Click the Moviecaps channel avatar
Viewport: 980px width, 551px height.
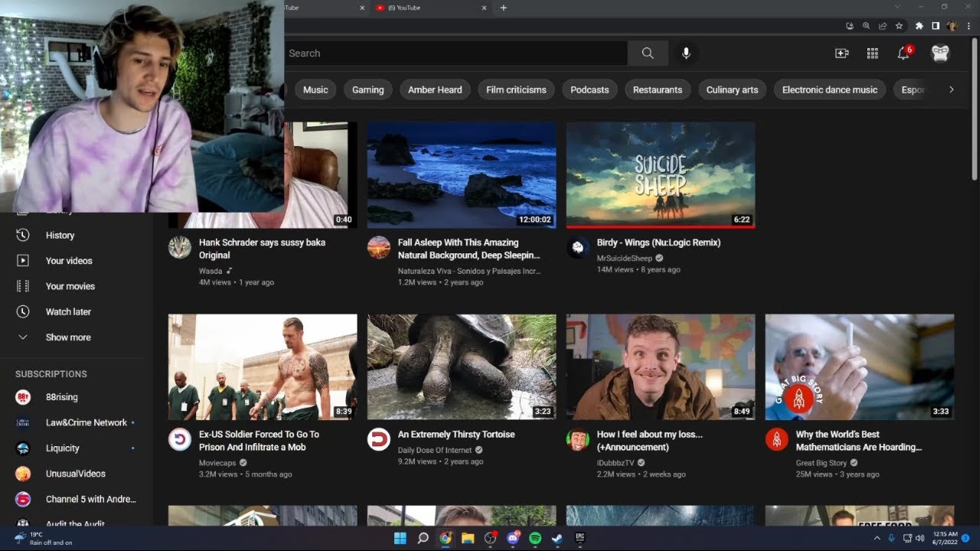click(180, 439)
